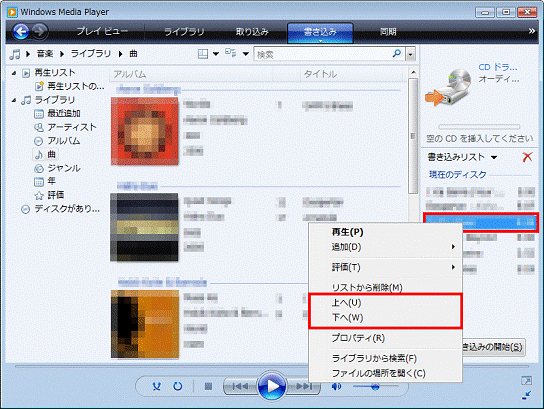Open the 同期 tab
Image resolution: width=544 pixels, height=409 pixels.
click(388, 32)
